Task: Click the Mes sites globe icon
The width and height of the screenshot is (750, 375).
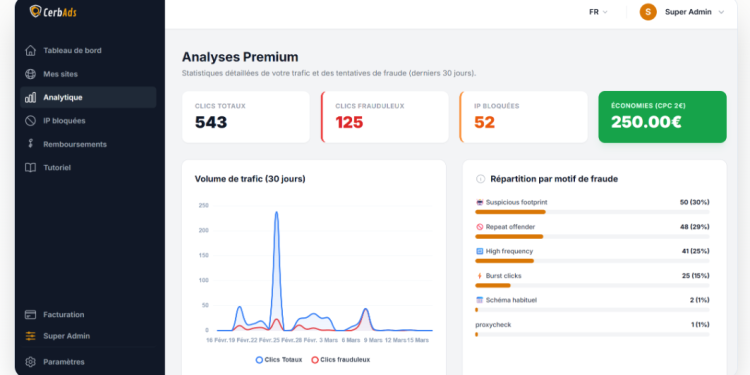Action: click(x=30, y=74)
